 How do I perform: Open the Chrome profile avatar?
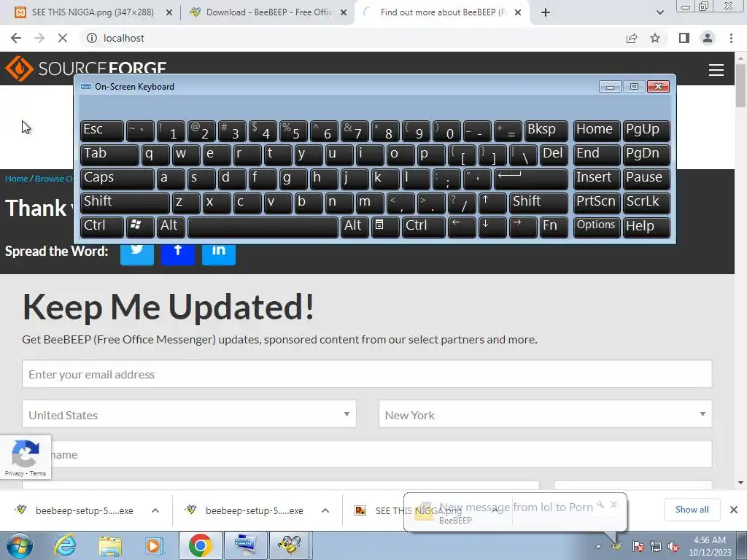pyautogui.click(x=708, y=38)
